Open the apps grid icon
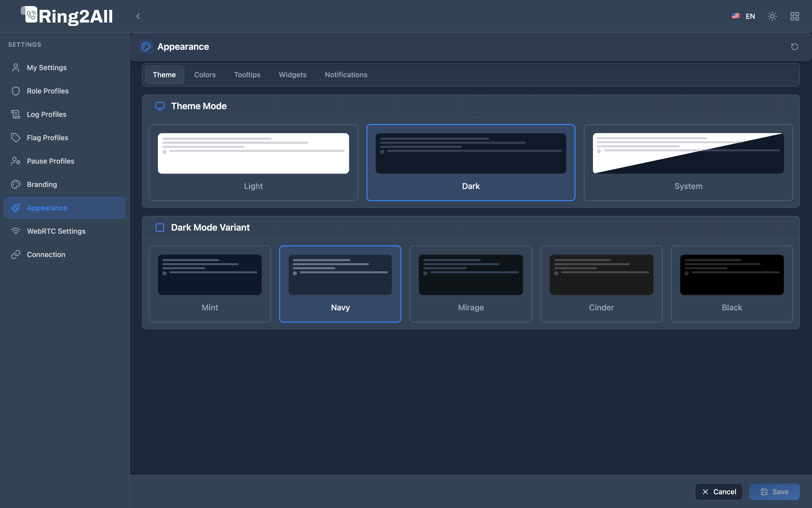The image size is (812, 508). click(794, 16)
